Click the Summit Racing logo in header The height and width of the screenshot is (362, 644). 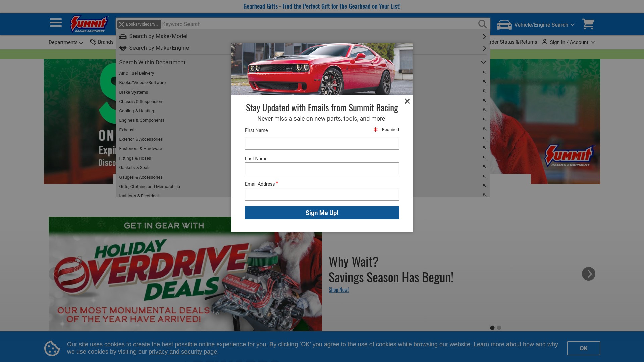click(x=89, y=24)
